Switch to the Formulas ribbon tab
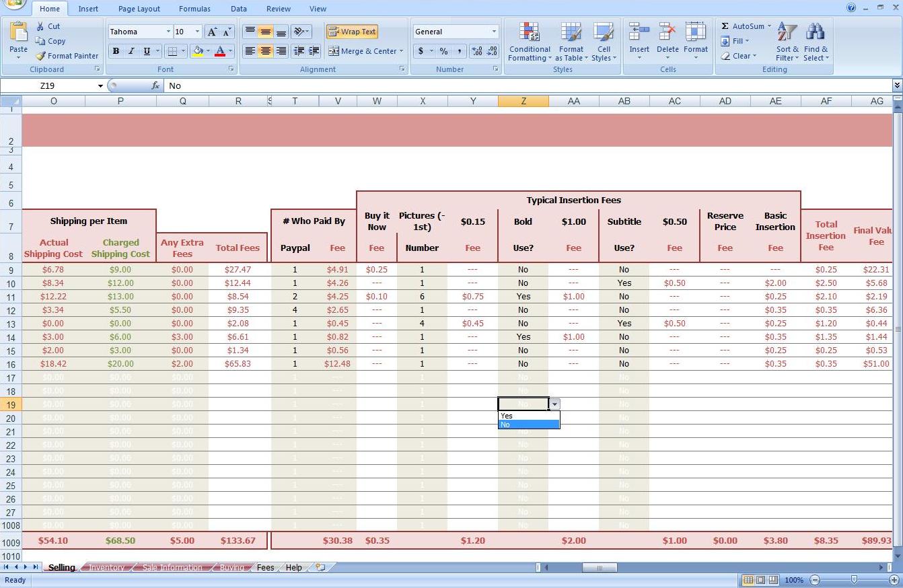The width and height of the screenshot is (903, 588). (194, 9)
